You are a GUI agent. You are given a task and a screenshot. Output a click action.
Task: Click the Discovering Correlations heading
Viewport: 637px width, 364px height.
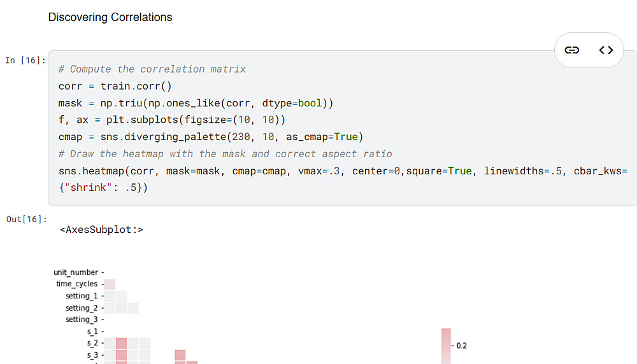[110, 17]
